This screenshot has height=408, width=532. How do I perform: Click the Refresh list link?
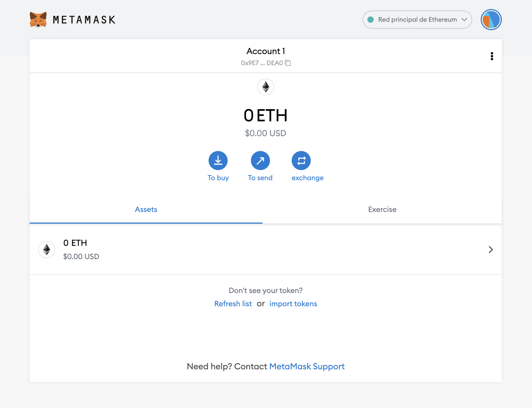coord(233,304)
